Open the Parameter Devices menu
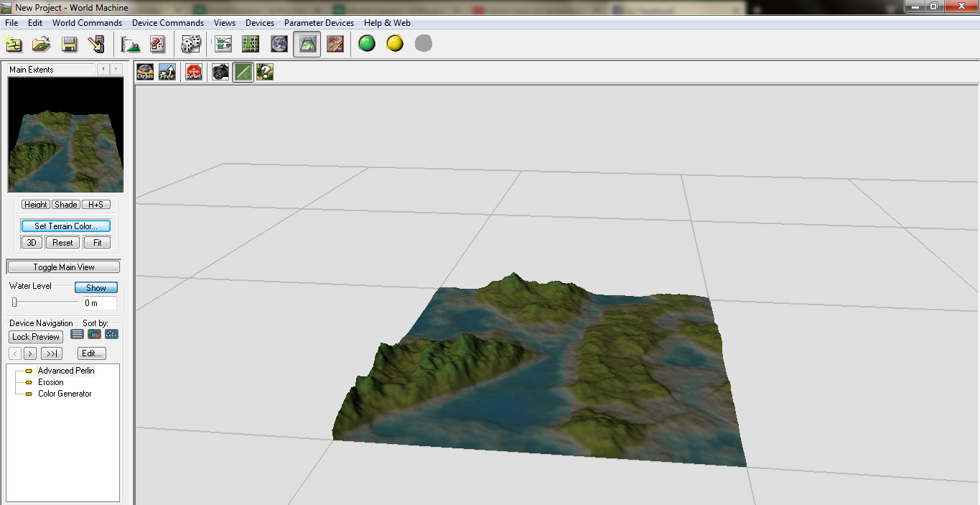 point(319,23)
